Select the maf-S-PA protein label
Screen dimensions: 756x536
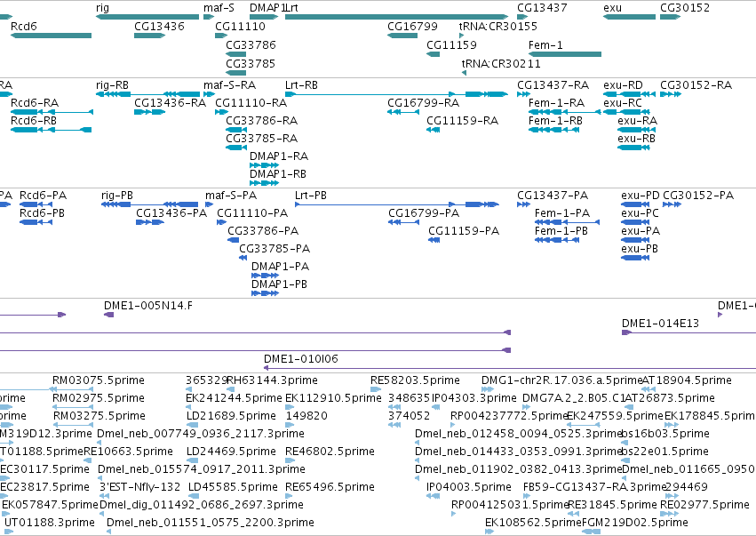231,196
